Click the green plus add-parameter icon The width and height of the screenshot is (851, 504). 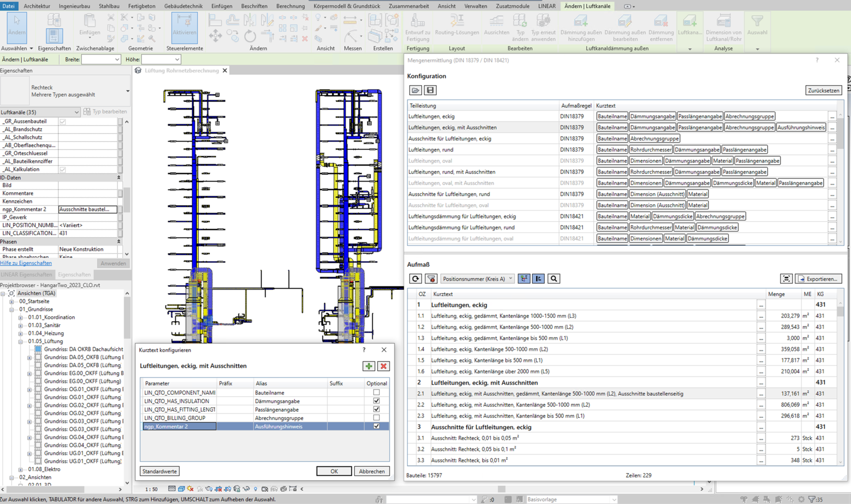(x=369, y=366)
